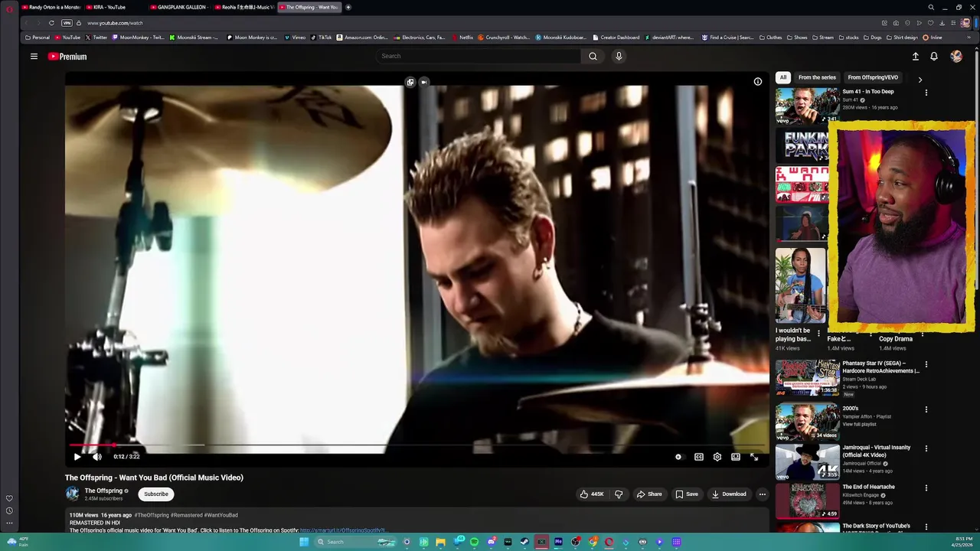Screen dimensions: 980x551
Task: Expand the Clothes bookmarks folder
Action: tap(770, 37)
